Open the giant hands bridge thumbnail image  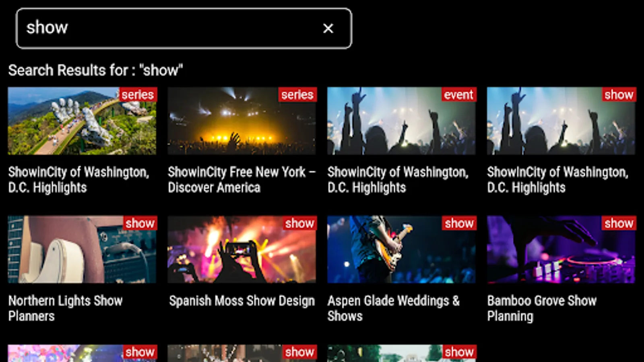point(82,121)
